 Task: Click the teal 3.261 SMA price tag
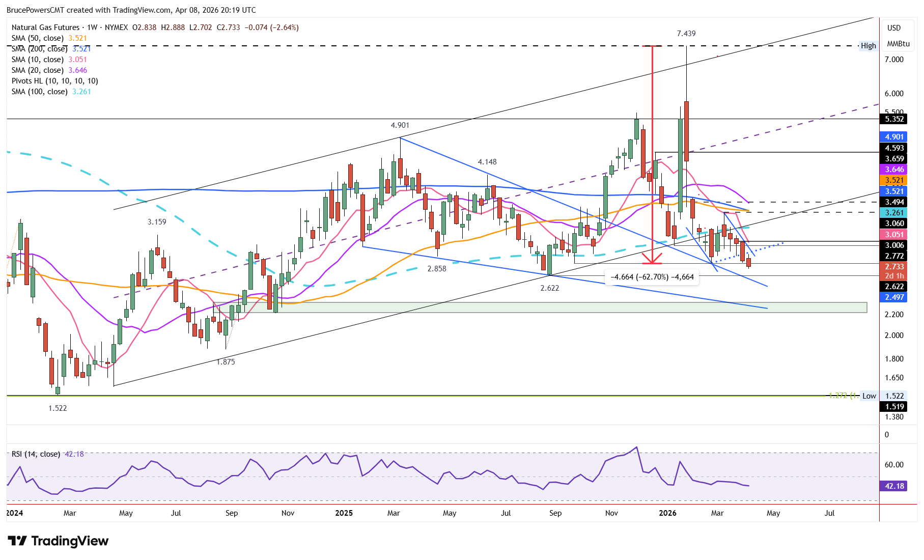point(894,213)
